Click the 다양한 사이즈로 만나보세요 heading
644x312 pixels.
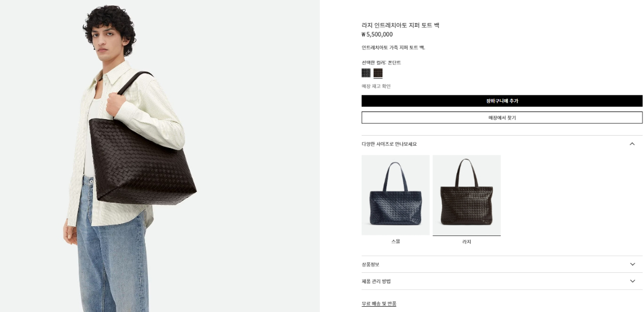pos(389,144)
